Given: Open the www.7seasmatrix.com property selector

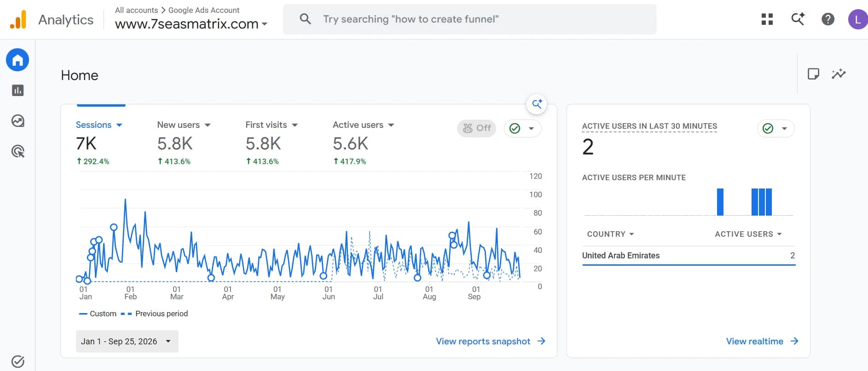Looking at the screenshot, I should point(191,24).
